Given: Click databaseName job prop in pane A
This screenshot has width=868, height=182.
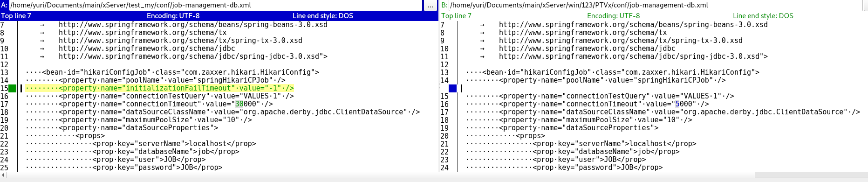Looking at the screenshot, I should point(132,152).
